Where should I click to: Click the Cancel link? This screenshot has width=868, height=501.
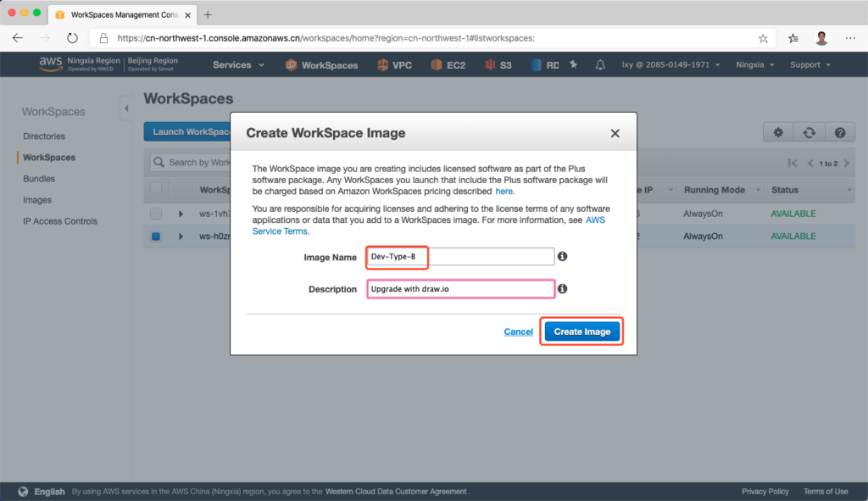pyautogui.click(x=518, y=331)
